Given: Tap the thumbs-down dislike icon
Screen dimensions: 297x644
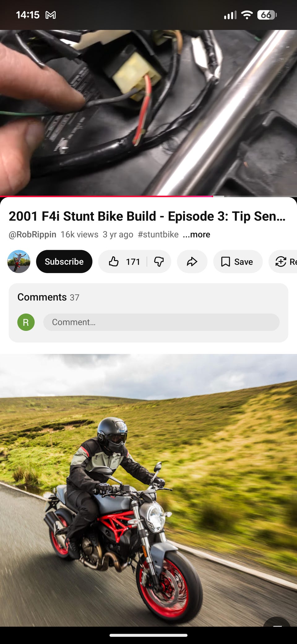Looking at the screenshot, I should 159,262.
